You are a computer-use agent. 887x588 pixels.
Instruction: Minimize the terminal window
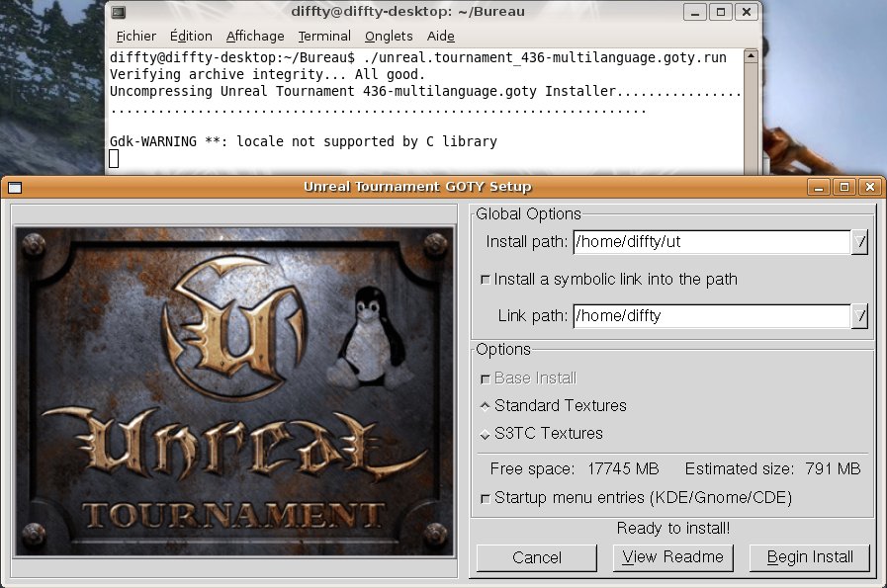click(x=695, y=12)
